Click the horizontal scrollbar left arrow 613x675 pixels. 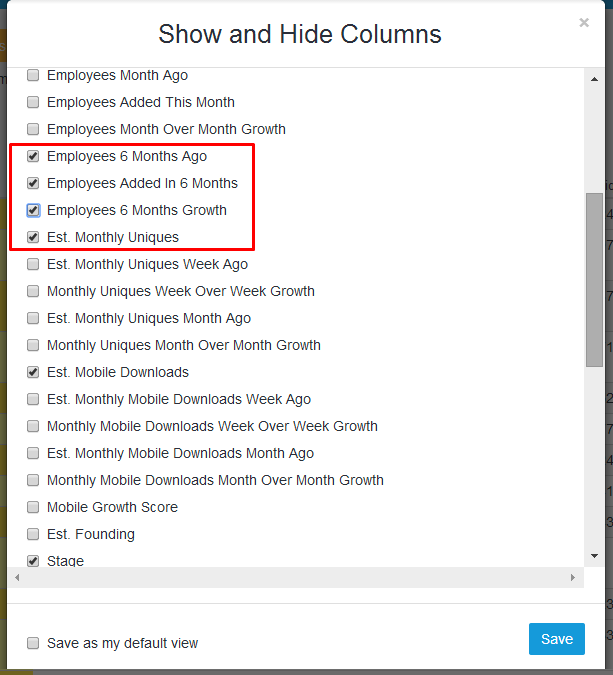pyautogui.click(x=17, y=578)
